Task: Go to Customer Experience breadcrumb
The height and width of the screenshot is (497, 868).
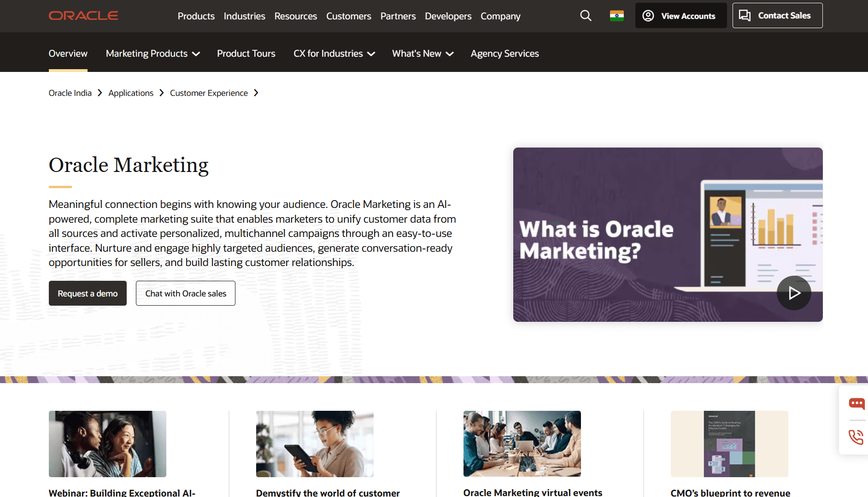Action: coord(209,93)
